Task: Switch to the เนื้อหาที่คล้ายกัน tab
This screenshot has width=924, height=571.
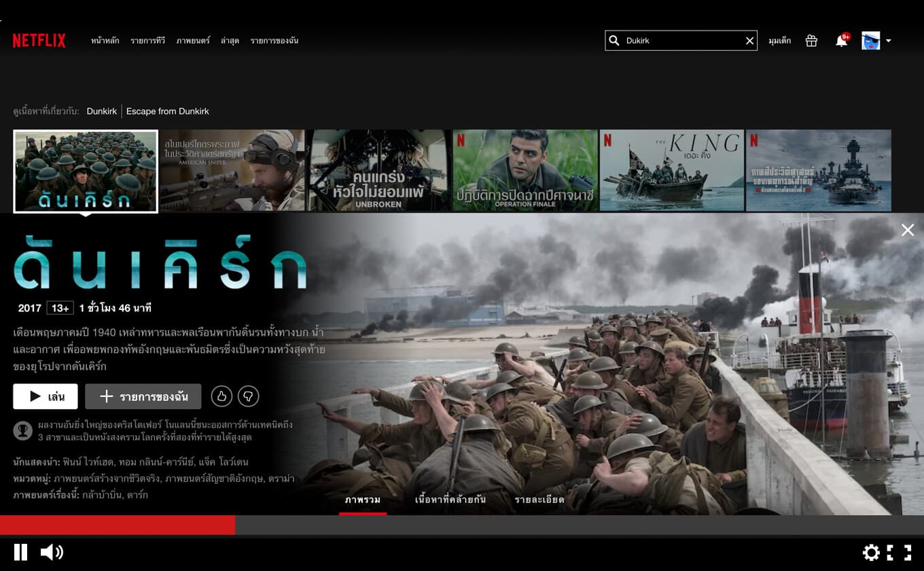Action: [x=450, y=500]
